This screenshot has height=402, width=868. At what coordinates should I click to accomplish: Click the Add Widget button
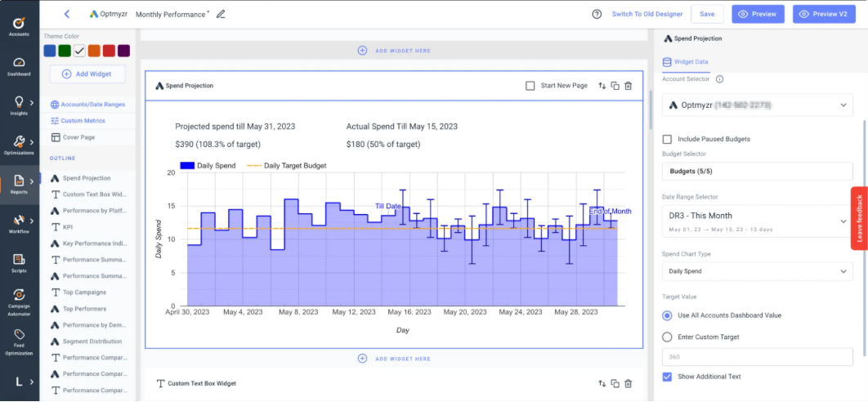87,74
